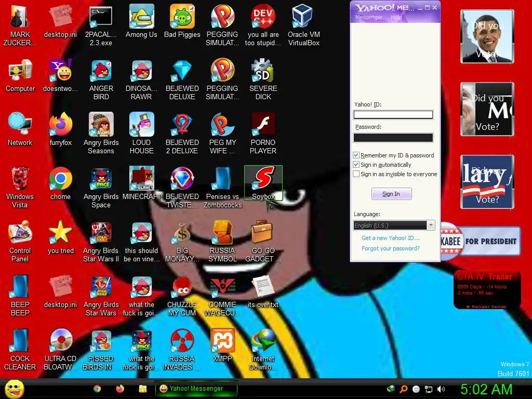
Task: Click the Firefox icon in taskbar
Action: [120, 389]
